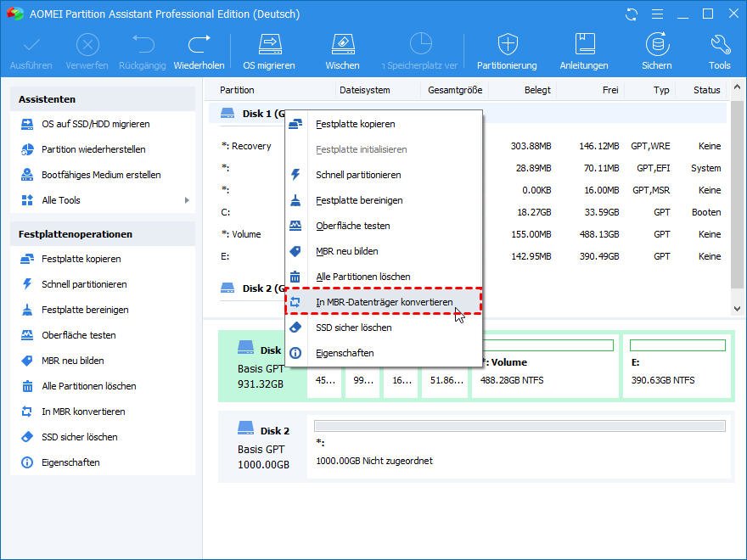Choose Festplatte kopieren in context menu
The height and width of the screenshot is (560, 747).
[384, 124]
